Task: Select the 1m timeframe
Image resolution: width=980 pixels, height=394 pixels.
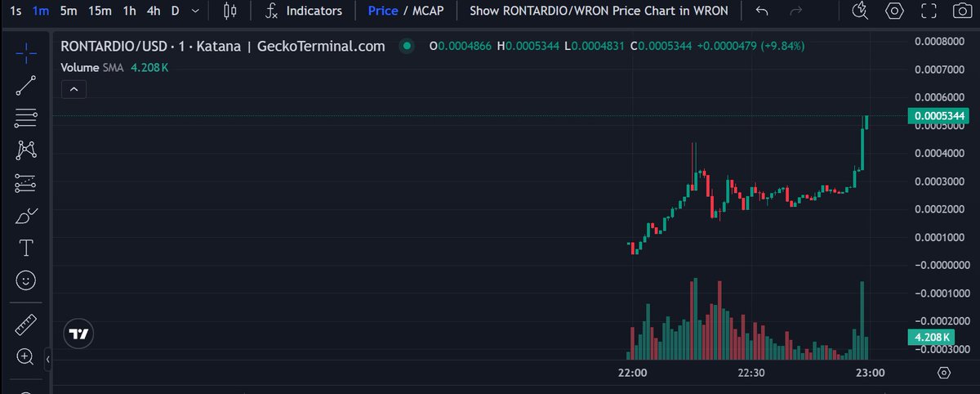Action: 41,11
